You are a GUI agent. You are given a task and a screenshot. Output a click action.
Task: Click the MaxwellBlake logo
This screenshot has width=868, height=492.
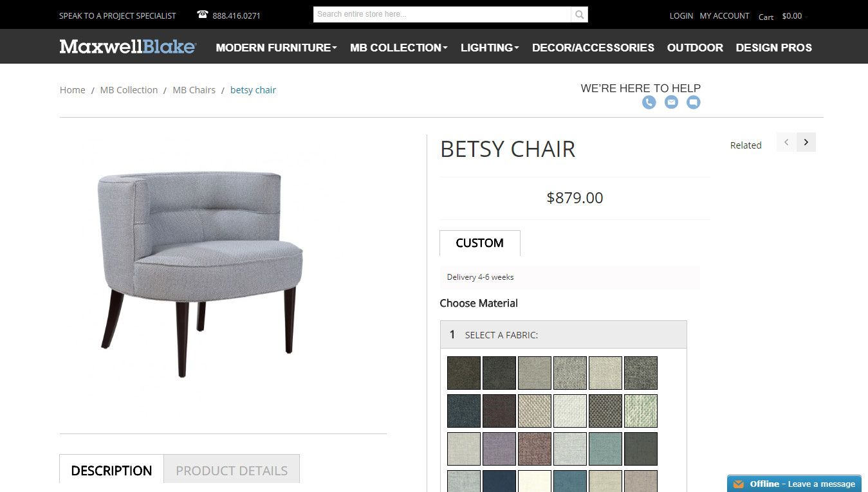pos(127,47)
